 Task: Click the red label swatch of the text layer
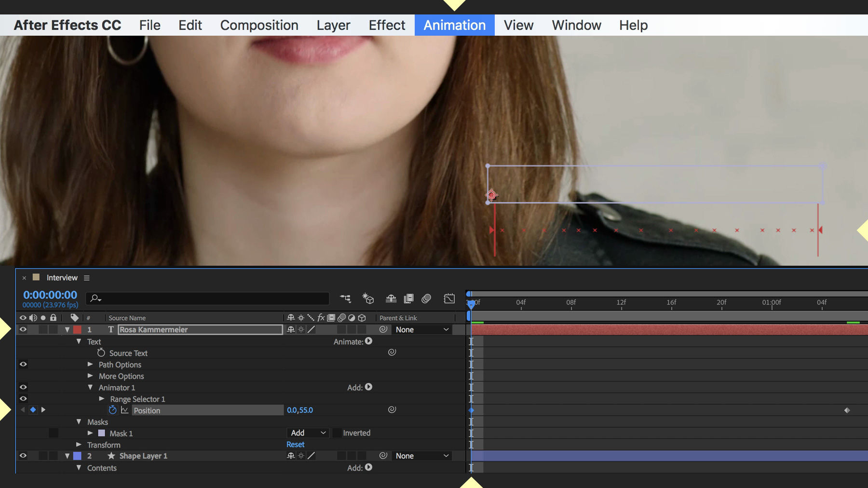[x=77, y=329]
